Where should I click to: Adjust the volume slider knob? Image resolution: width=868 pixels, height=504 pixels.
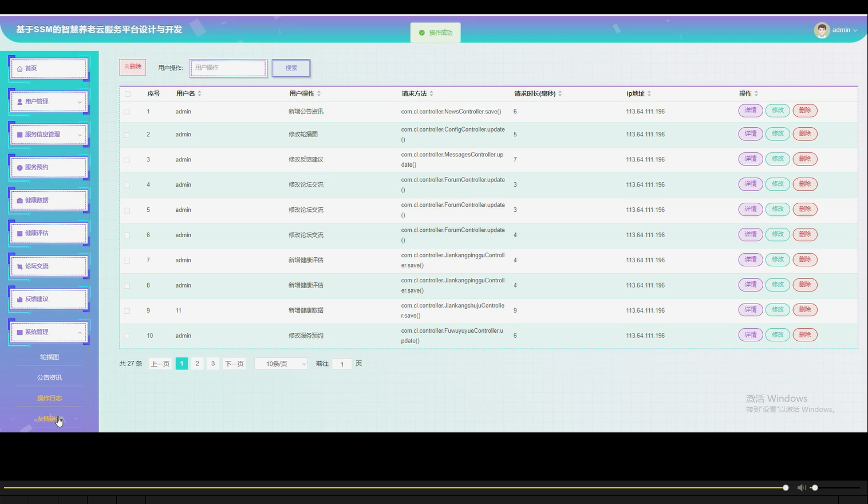[815, 487]
